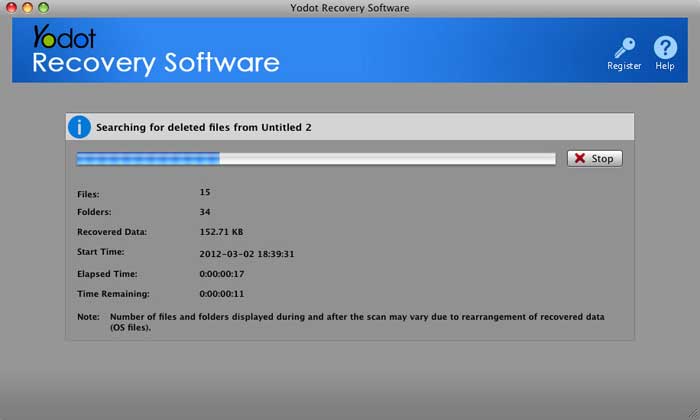Click the 'Start Time:' label
The image size is (700, 420).
101,252
